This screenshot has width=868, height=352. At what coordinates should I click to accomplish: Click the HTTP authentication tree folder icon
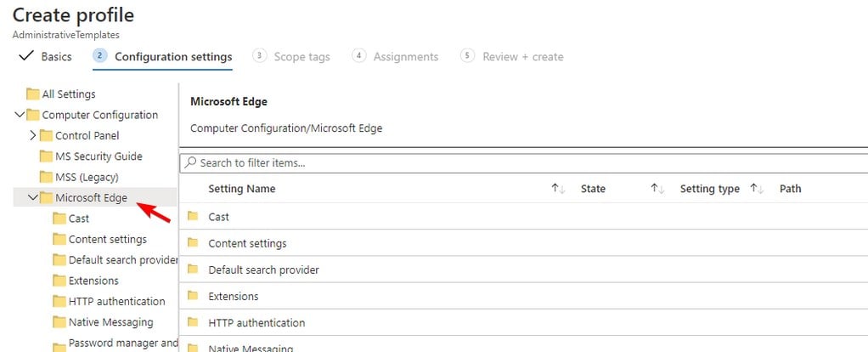pos(59,302)
